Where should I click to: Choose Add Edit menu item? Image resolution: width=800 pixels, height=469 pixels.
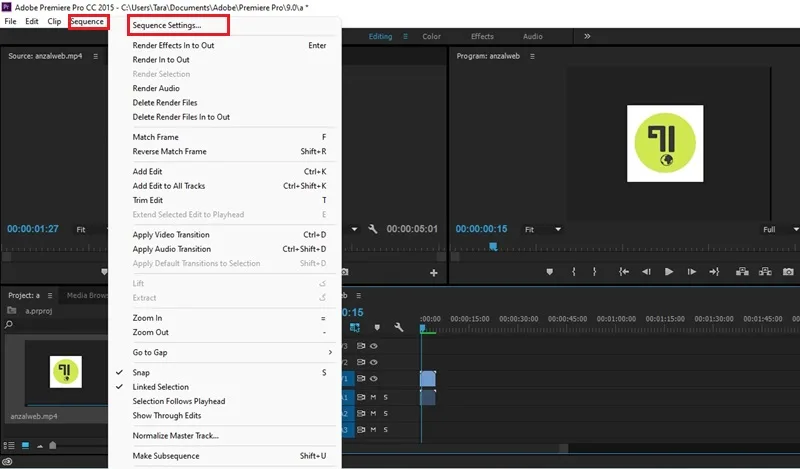[x=224, y=171]
